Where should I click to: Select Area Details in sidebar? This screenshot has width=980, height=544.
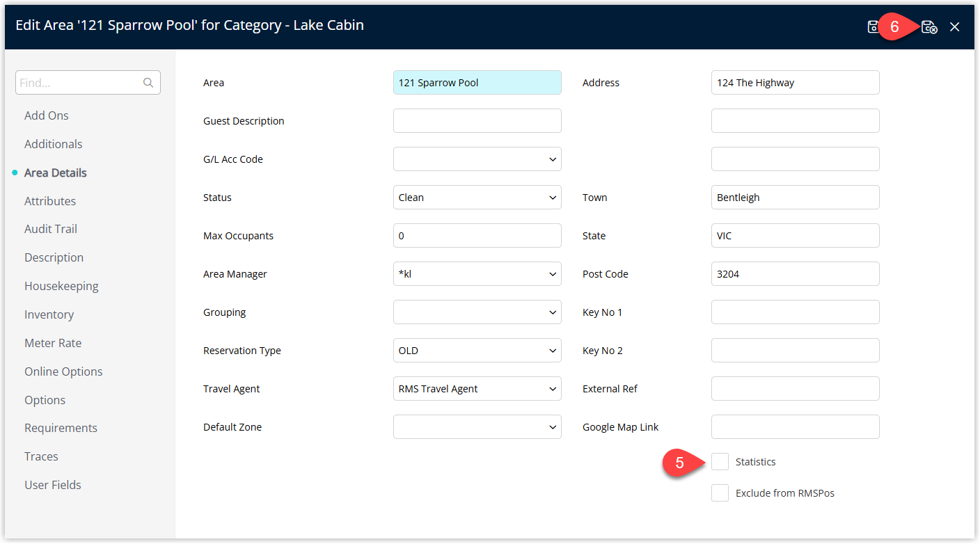[56, 173]
